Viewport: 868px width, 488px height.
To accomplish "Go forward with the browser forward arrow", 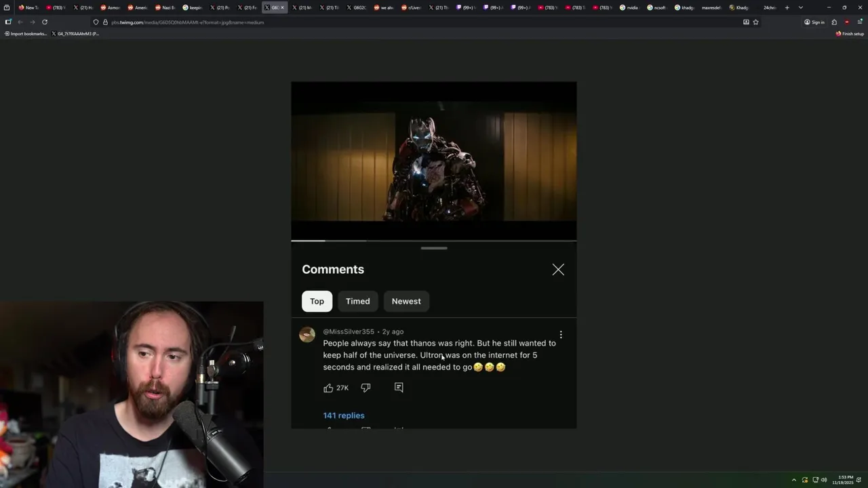I will (32, 22).
